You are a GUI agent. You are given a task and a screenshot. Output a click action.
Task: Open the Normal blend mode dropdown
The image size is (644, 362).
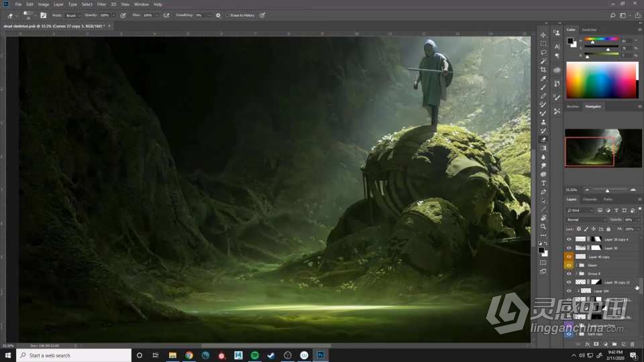click(586, 220)
